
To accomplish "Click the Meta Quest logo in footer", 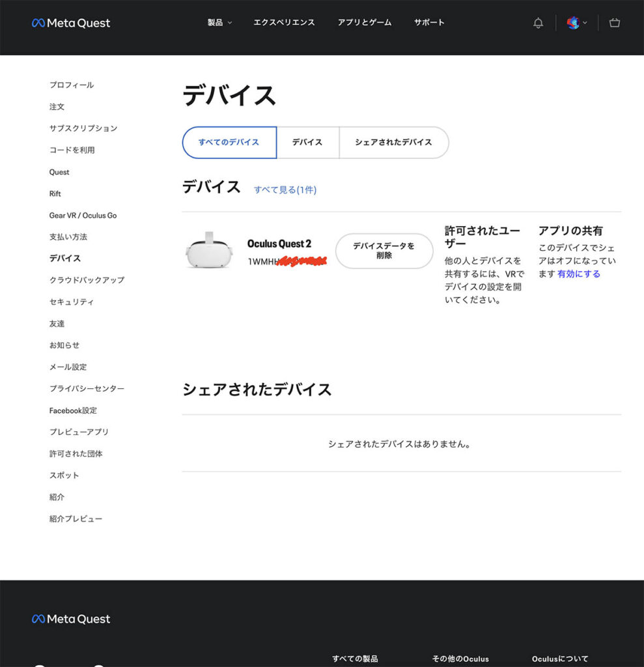I will 71,619.
